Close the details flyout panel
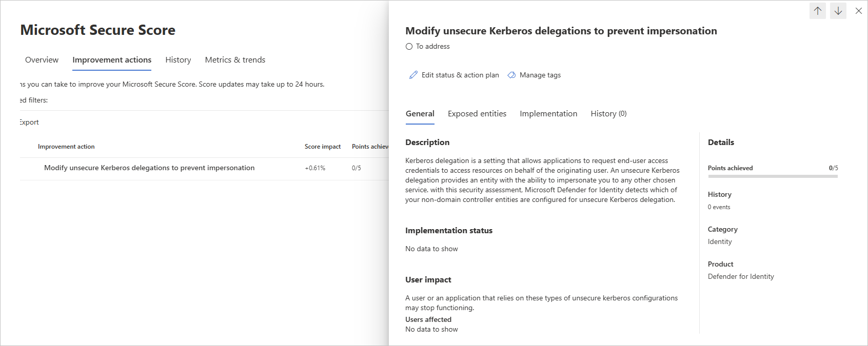Screen dimensions: 868x346 (x=858, y=11)
